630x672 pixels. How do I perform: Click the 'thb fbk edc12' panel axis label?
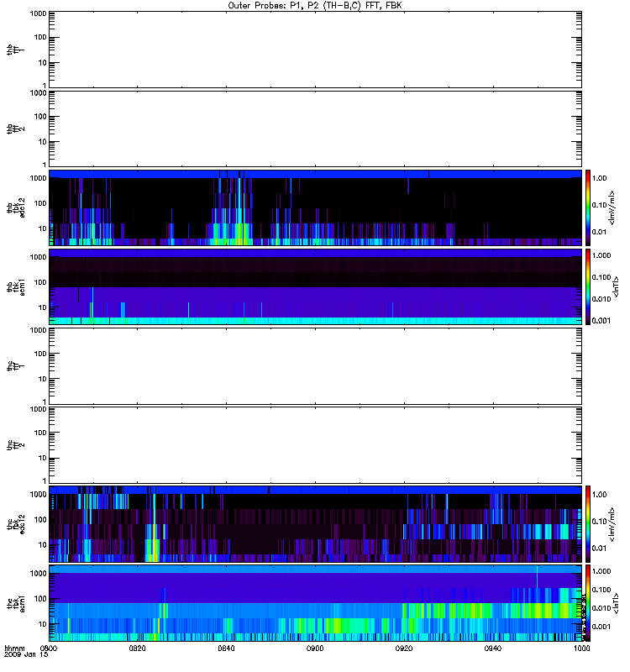pos(15,207)
